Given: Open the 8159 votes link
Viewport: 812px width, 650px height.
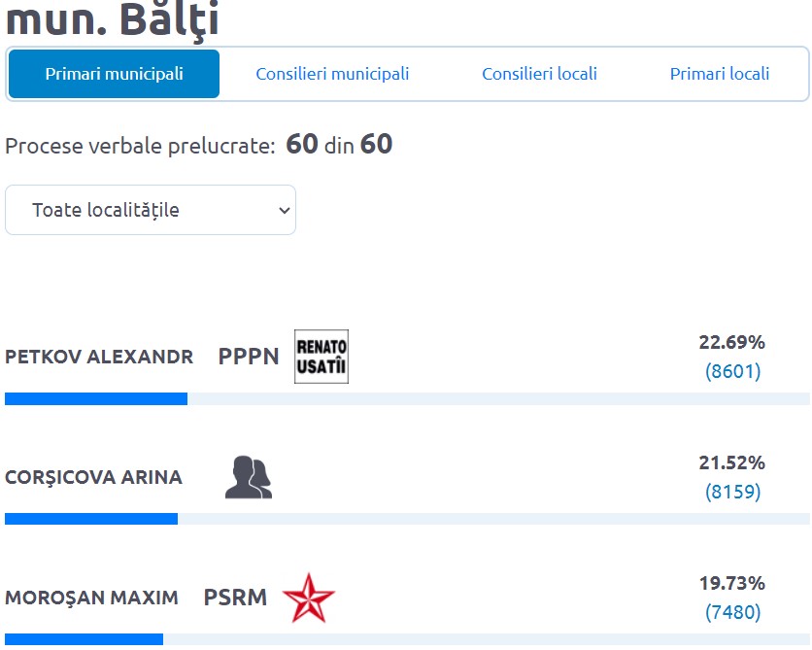Looking at the screenshot, I should [x=732, y=492].
